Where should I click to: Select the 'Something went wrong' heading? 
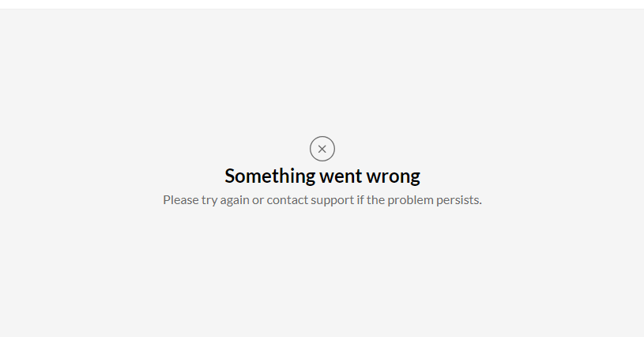pos(322,176)
